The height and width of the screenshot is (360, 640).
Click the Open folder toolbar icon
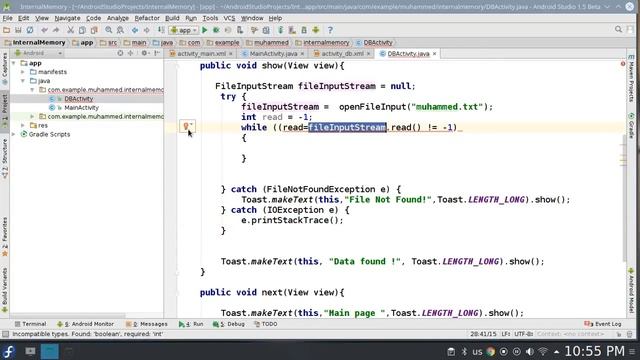pyautogui.click(x=6, y=30)
